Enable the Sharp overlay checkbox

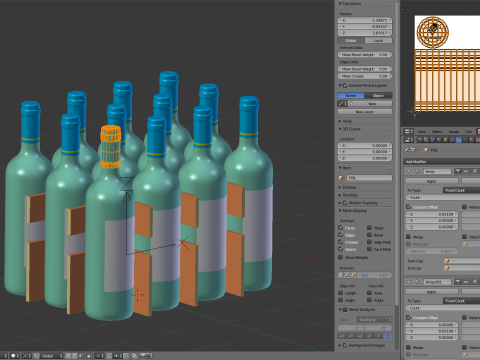[x=369, y=228]
